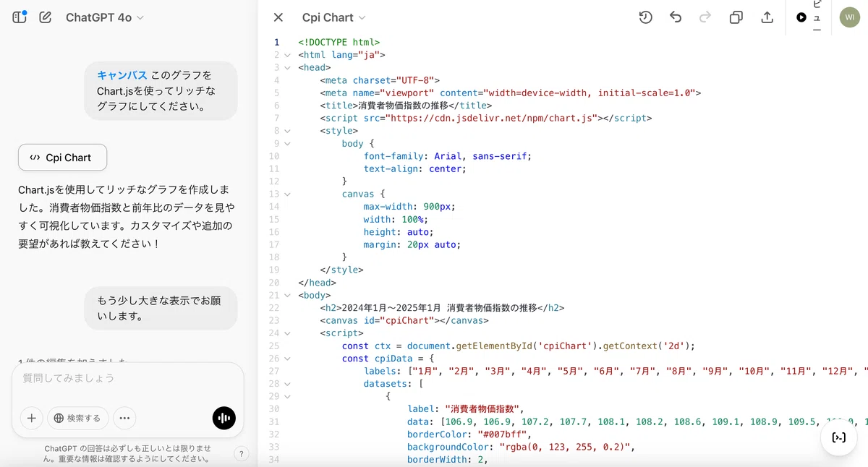Collapse the datasets array on line 28
The image size is (868, 467).
[x=288, y=384]
